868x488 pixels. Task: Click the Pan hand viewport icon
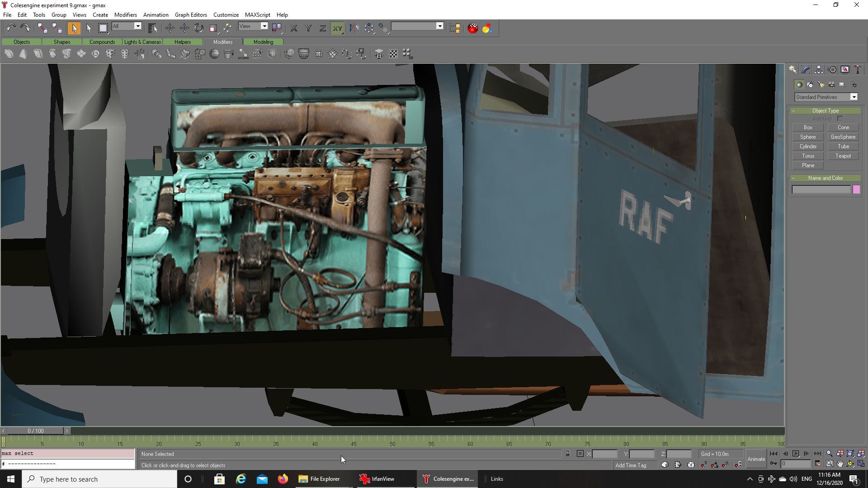[x=840, y=464]
